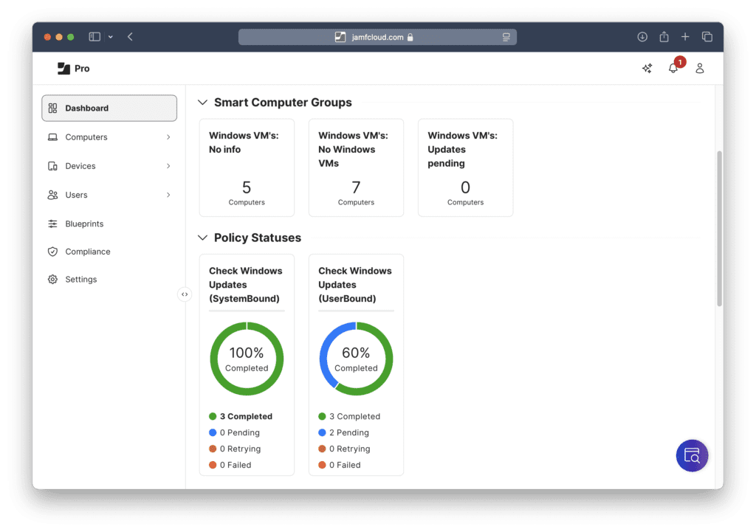Click the floating search help button
The width and height of the screenshot is (756, 532).
coord(692,456)
